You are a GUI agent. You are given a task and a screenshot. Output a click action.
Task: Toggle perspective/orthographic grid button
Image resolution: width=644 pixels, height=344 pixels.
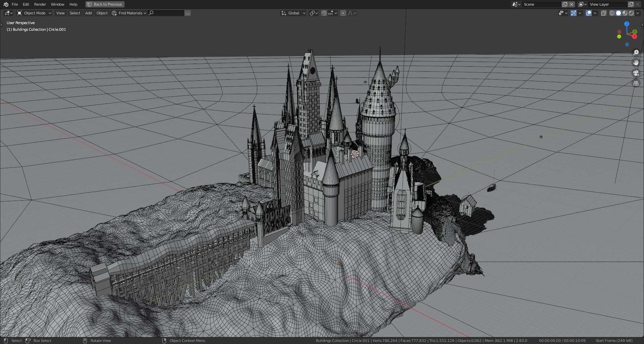point(636,83)
